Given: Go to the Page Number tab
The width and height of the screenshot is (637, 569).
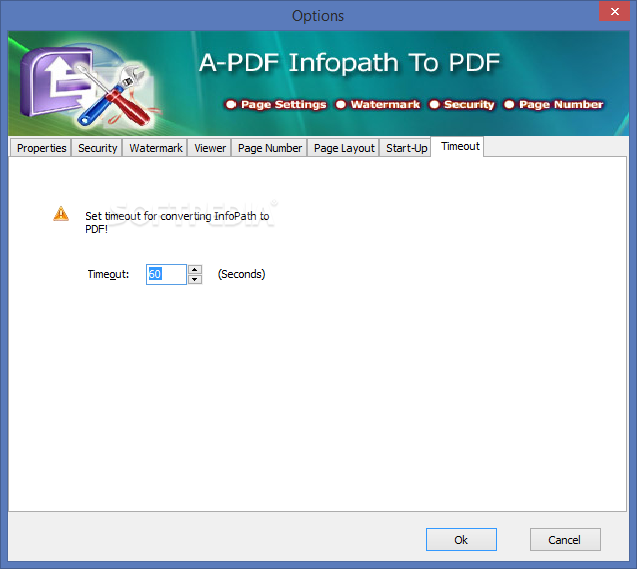Looking at the screenshot, I should 270,148.
